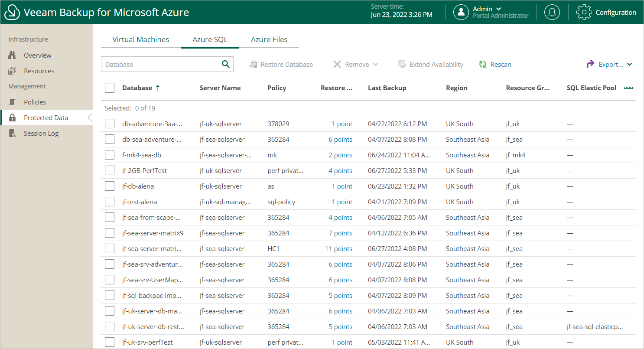
Task: Switch to the Azure Files tab
Action: click(x=269, y=39)
